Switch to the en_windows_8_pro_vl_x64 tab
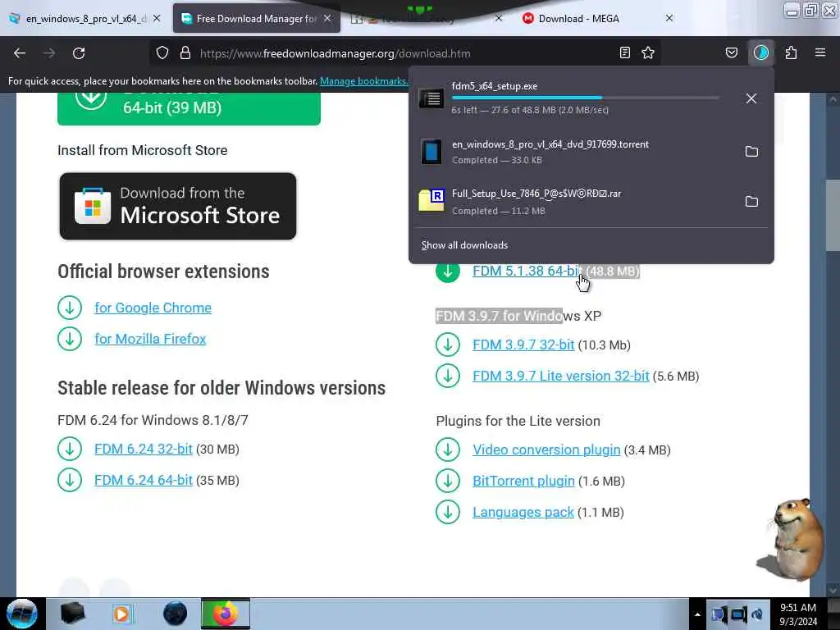Screen dimensions: 840x630 click(84, 18)
